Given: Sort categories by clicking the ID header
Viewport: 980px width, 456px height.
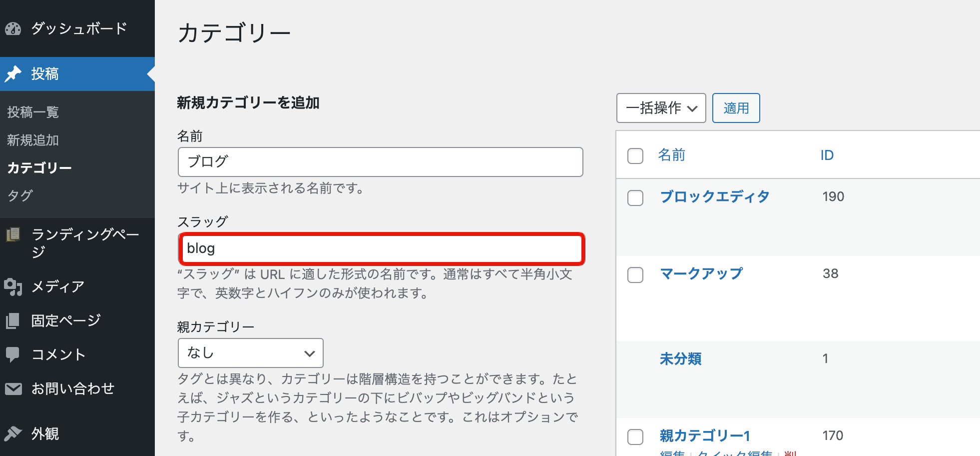Looking at the screenshot, I should pos(827,155).
